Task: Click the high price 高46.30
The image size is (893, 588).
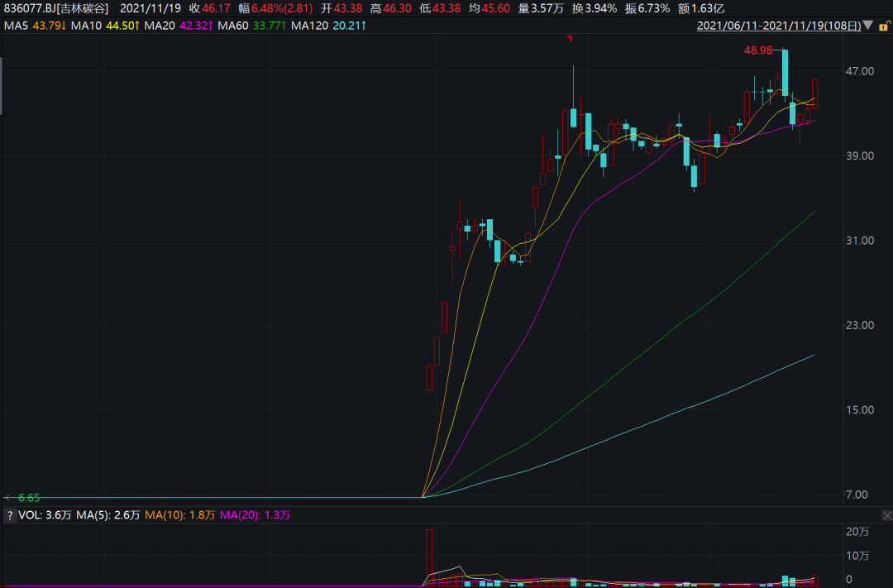Action: pos(390,8)
